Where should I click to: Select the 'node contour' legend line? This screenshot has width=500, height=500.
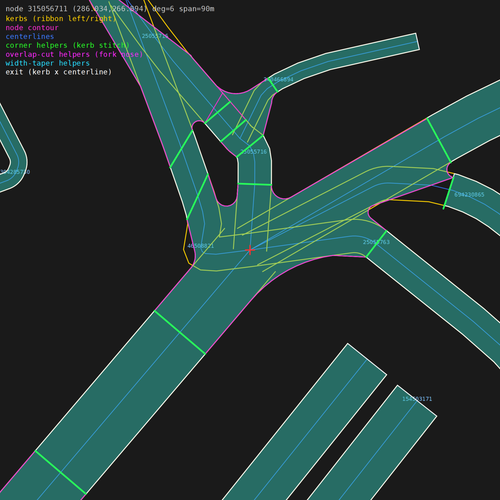click(32, 28)
